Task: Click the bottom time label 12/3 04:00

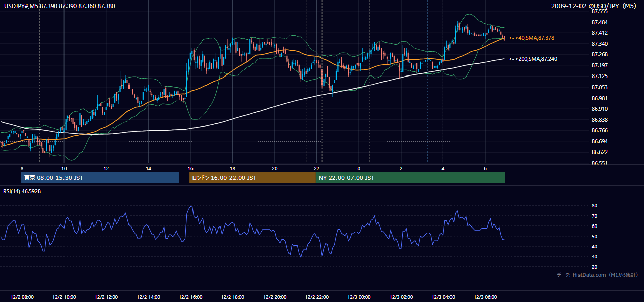Action: tap(443, 297)
